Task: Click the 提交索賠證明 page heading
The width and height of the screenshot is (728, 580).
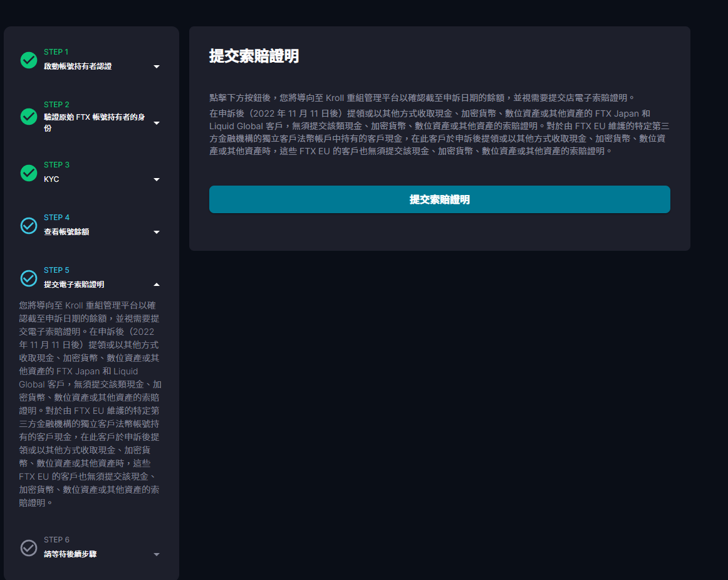Action: 254,56
